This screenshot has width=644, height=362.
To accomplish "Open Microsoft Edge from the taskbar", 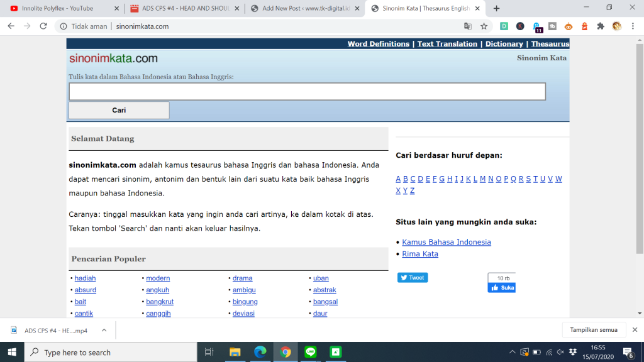I will 260,352.
